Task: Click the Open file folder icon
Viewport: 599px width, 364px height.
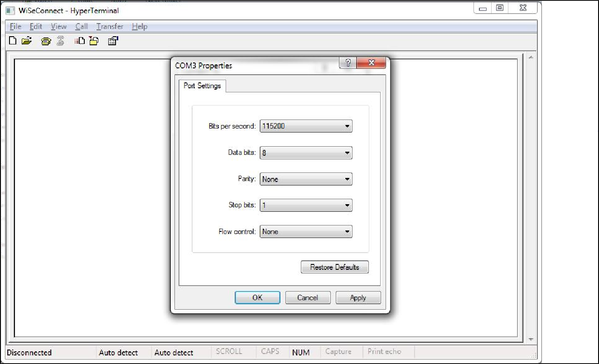Action: (x=27, y=41)
